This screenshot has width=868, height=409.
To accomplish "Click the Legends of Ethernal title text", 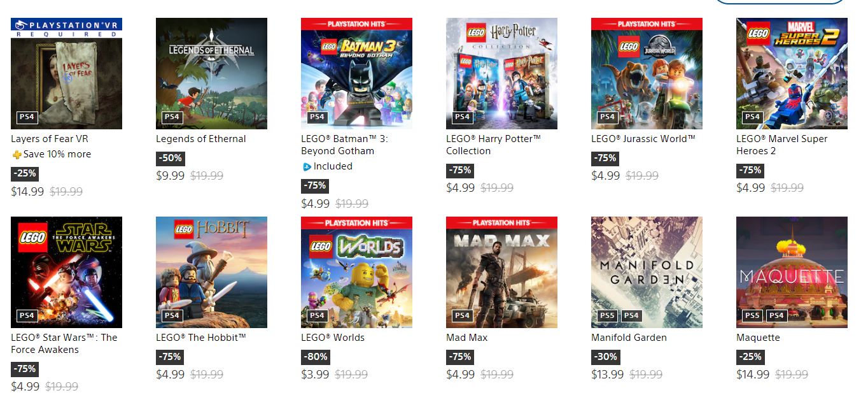I will 200,139.
